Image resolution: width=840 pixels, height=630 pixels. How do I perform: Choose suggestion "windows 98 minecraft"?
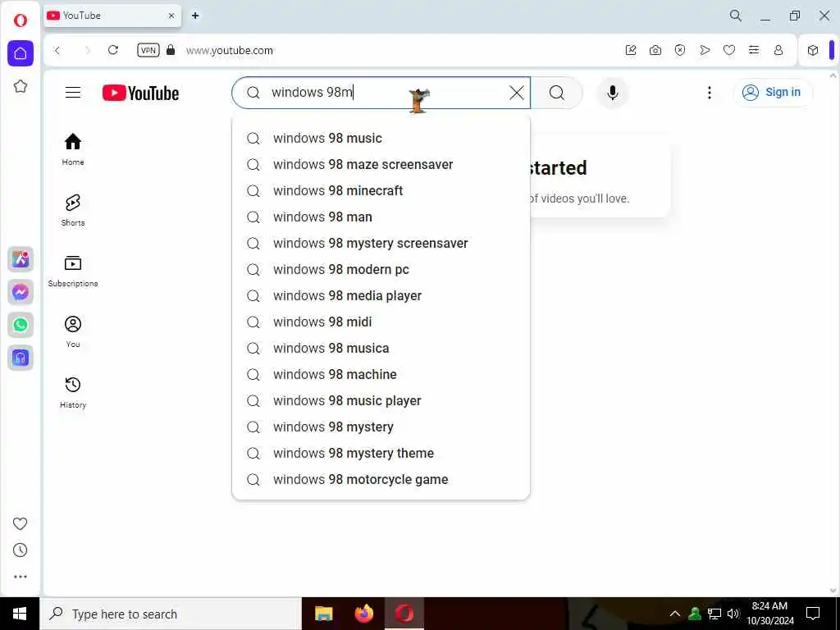pyautogui.click(x=381, y=190)
